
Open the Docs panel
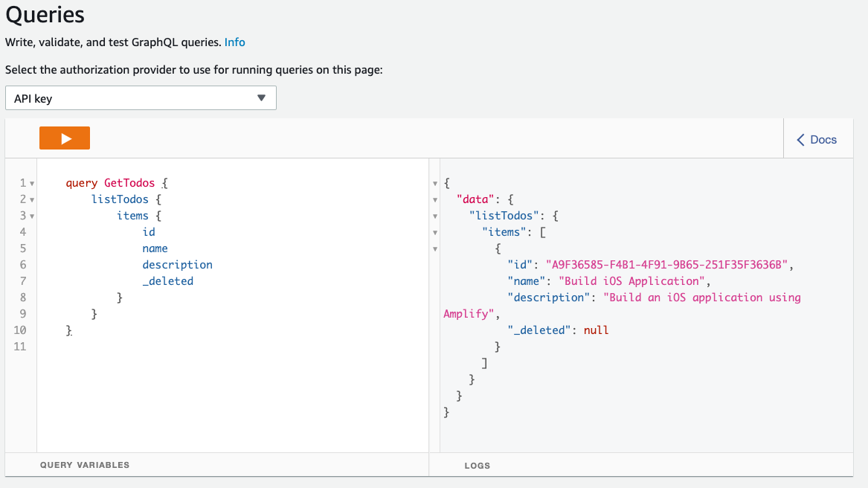(x=817, y=140)
